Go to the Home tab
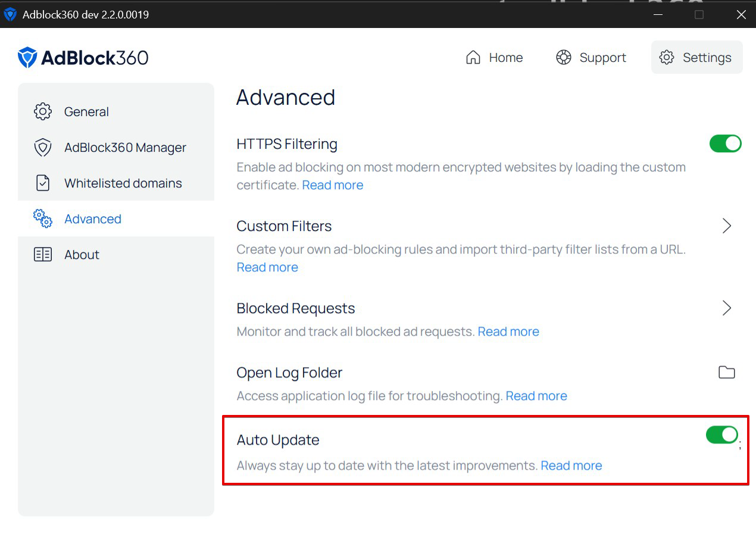 (x=494, y=58)
